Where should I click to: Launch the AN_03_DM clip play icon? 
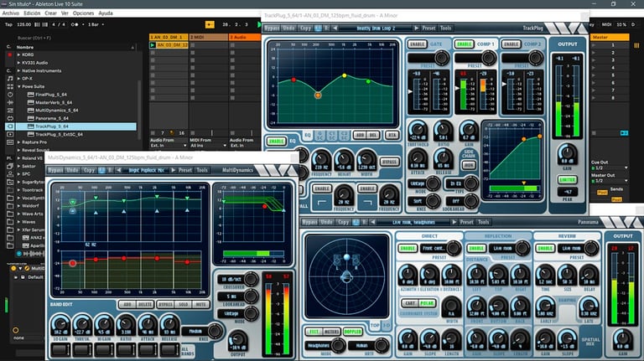click(x=153, y=44)
